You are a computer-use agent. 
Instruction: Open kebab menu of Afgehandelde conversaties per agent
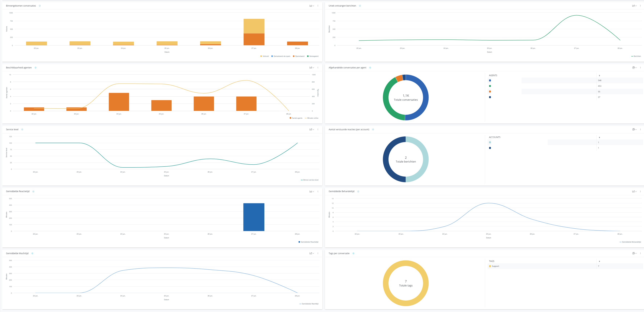click(640, 67)
